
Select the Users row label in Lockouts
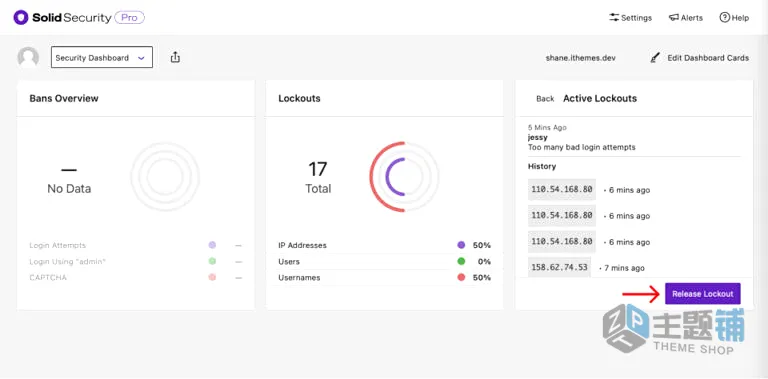pos(289,261)
